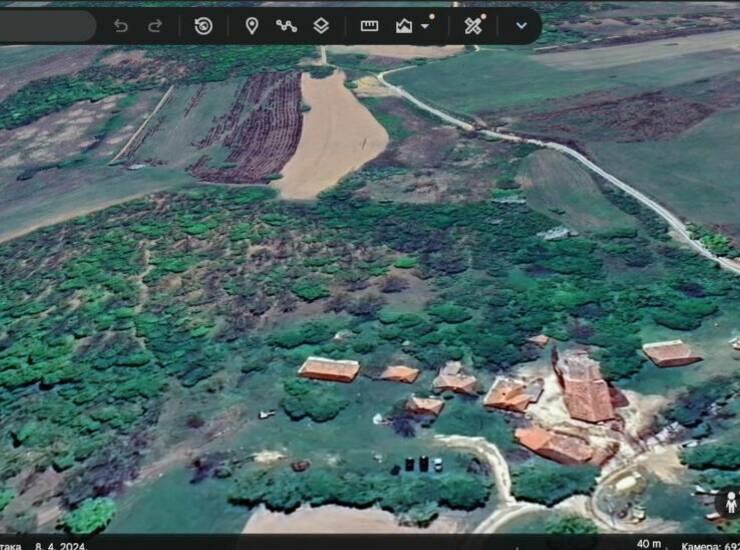Activate the ruler measure tool
This screenshot has height=550, width=740.
point(369,26)
